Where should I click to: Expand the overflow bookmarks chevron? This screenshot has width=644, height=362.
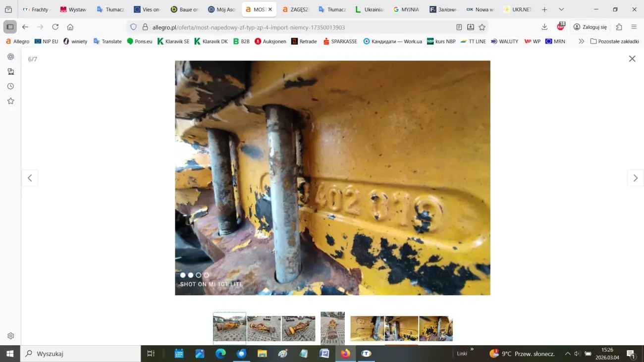pyautogui.click(x=581, y=41)
